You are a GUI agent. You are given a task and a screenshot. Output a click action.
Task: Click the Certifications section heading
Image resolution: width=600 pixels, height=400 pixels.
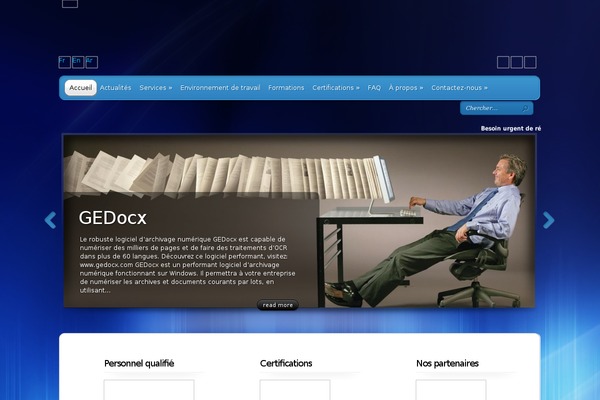pyautogui.click(x=286, y=363)
